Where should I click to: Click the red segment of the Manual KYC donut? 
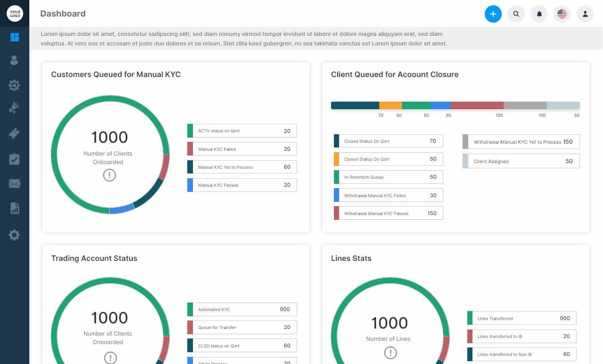164,167
